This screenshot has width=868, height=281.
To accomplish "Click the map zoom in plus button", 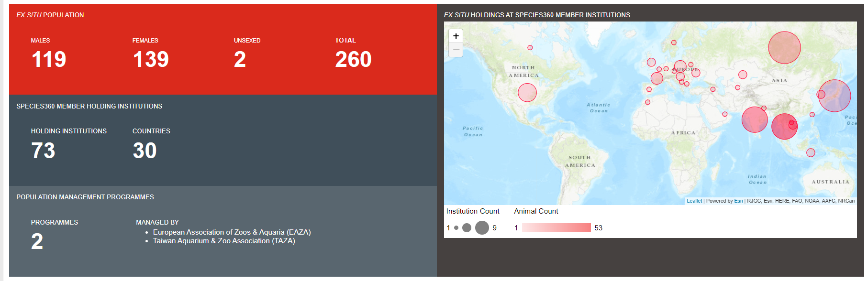I will [x=456, y=36].
